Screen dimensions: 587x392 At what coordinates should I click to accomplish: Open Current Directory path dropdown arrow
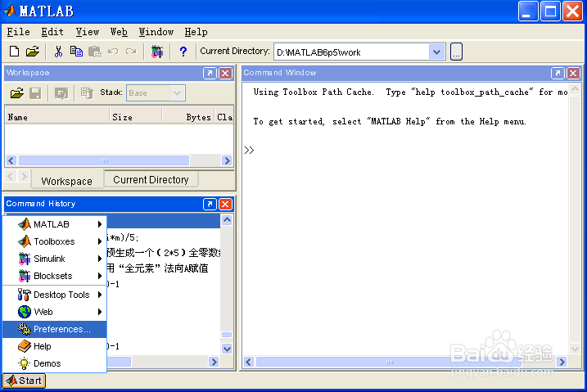pos(436,52)
